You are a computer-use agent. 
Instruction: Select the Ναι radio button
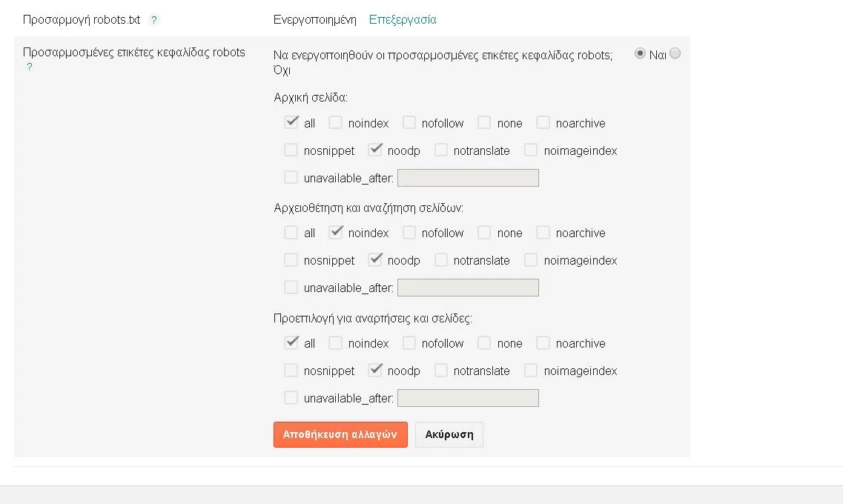tap(641, 53)
